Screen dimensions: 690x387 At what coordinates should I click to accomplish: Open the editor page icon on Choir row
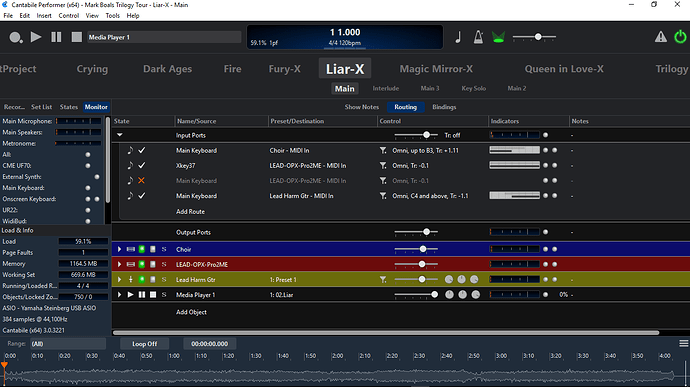pyautogui.click(x=153, y=249)
